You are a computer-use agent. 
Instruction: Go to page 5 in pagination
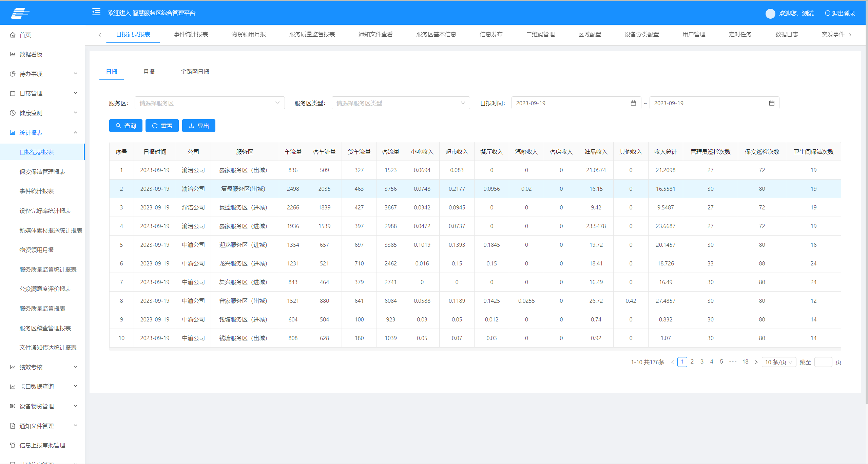(721, 362)
